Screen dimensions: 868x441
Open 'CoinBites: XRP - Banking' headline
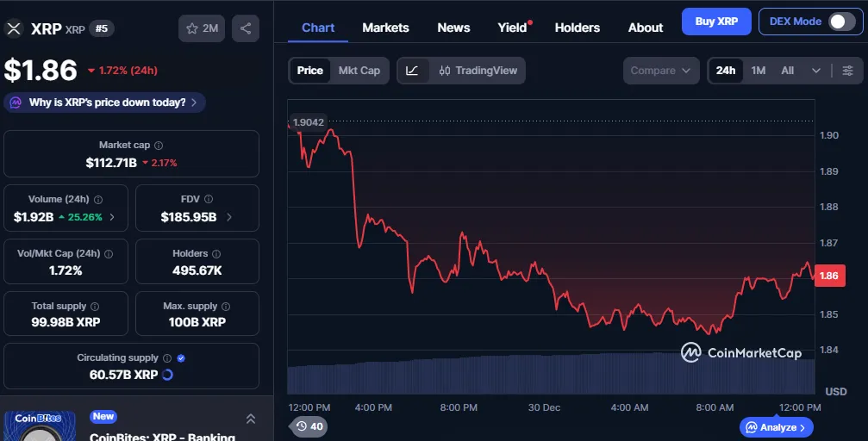(x=162, y=437)
